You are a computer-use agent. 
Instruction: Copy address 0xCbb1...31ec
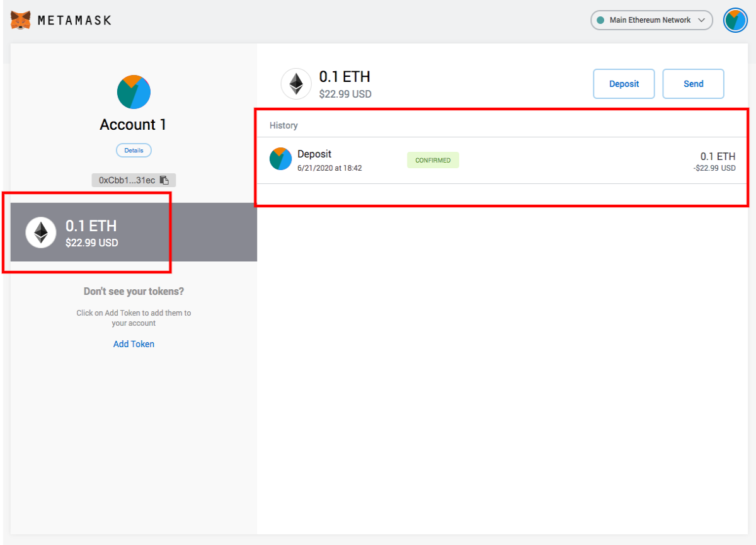[134, 180]
